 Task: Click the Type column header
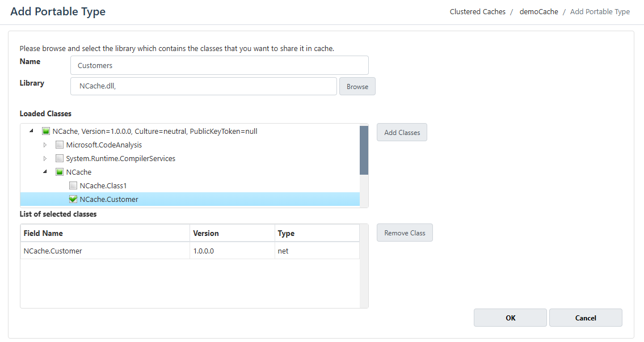[x=317, y=233]
